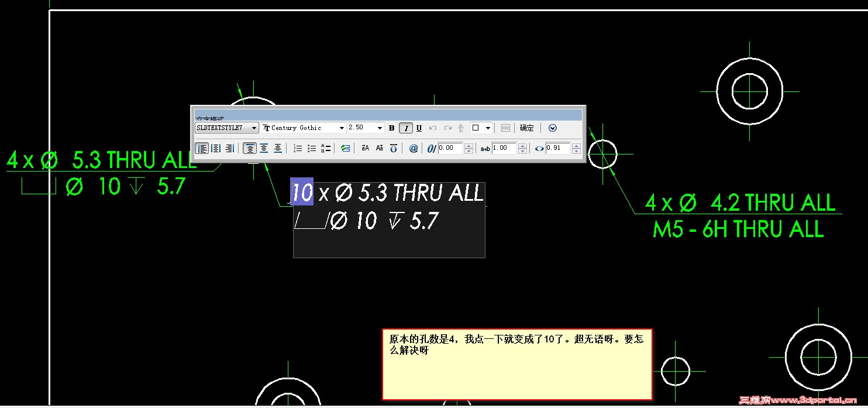Toggle underline formatting button

(x=419, y=128)
